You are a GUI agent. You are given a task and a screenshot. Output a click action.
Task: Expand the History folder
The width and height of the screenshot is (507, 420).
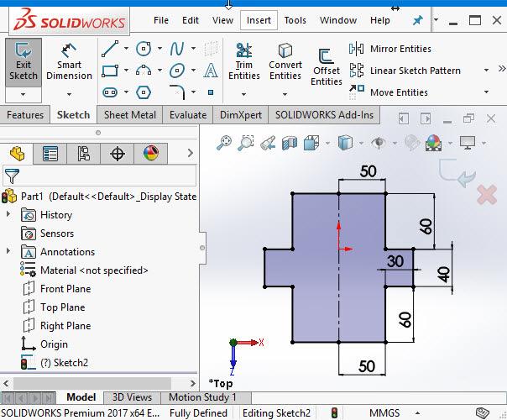pos(8,214)
